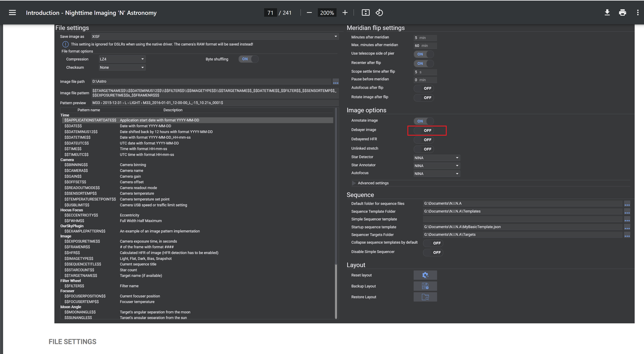Toggle Recenter after flip switch
The image size is (644, 354).
coord(424,63)
